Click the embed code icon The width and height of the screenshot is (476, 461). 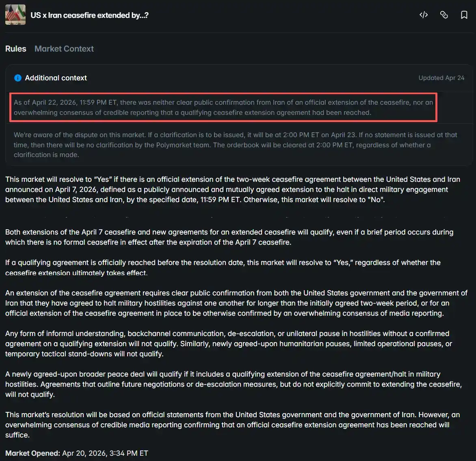[x=424, y=15]
